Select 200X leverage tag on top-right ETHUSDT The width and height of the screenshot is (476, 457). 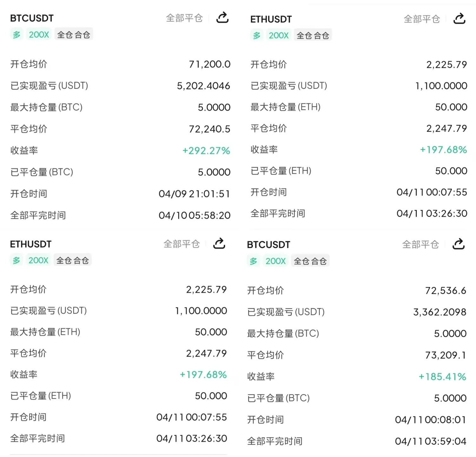[x=279, y=36]
